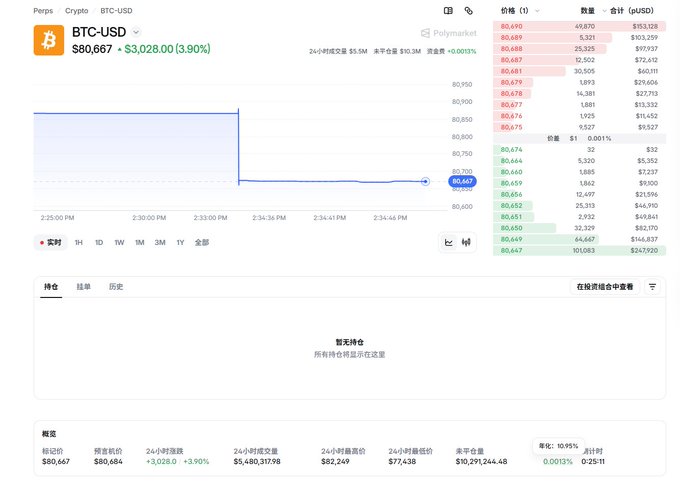Click the spread row showing 0.001%
The width and height of the screenshot is (680, 491).
point(579,138)
